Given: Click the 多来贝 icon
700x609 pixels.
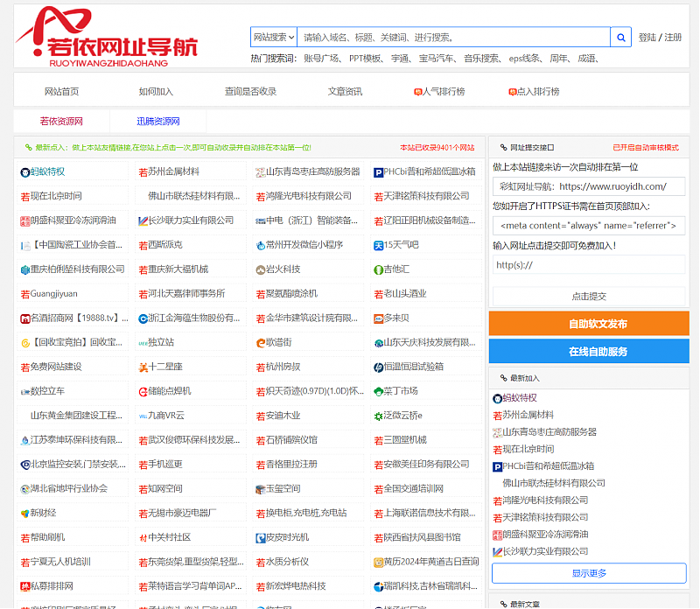Looking at the screenshot, I should [x=378, y=318].
